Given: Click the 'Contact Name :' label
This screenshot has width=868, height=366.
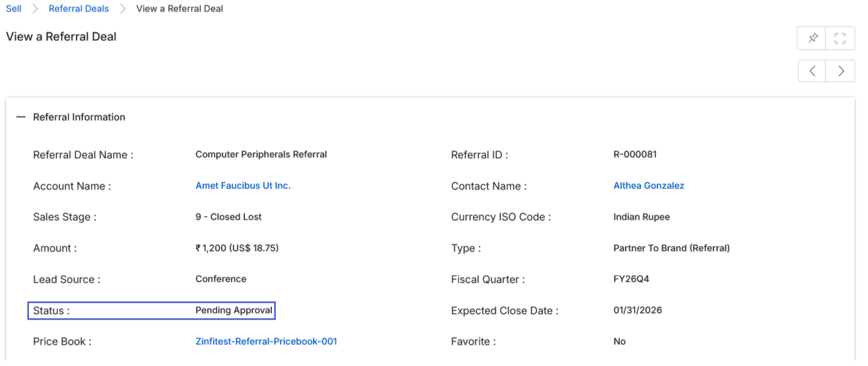Looking at the screenshot, I should 489,186.
